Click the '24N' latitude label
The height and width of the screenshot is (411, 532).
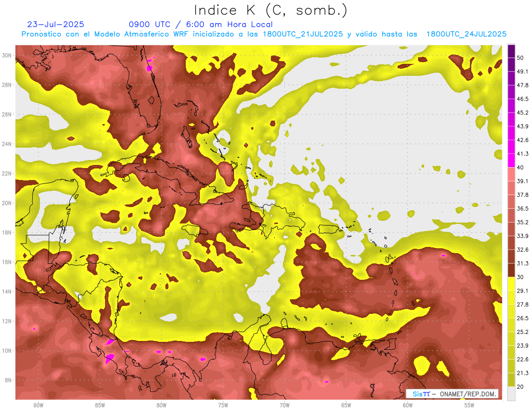click(7, 144)
